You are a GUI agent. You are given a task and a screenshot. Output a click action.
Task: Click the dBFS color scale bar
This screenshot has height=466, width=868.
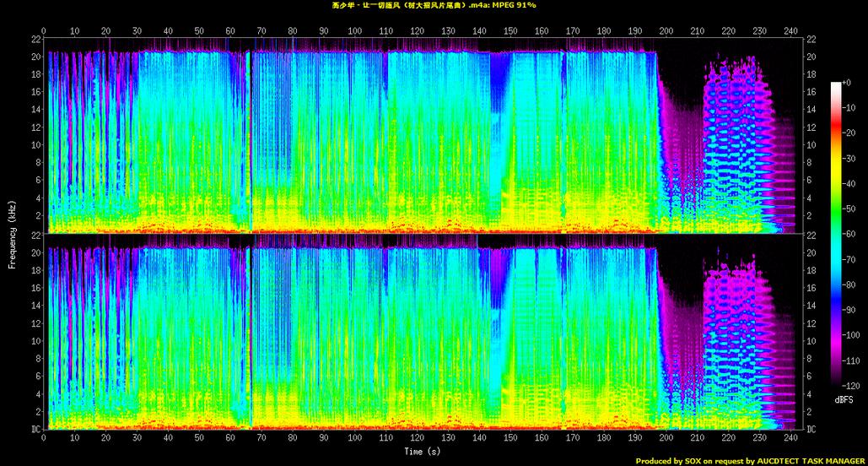[x=835, y=234]
